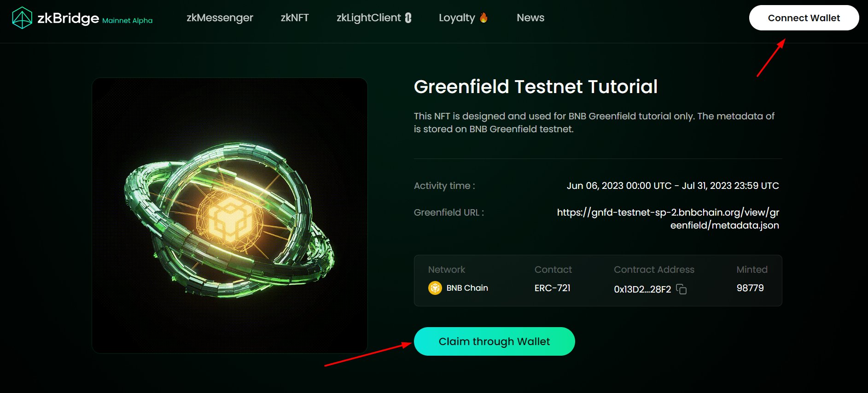The image size is (868, 393).
Task: Navigate to the Loyalty page
Action: pyautogui.click(x=457, y=18)
